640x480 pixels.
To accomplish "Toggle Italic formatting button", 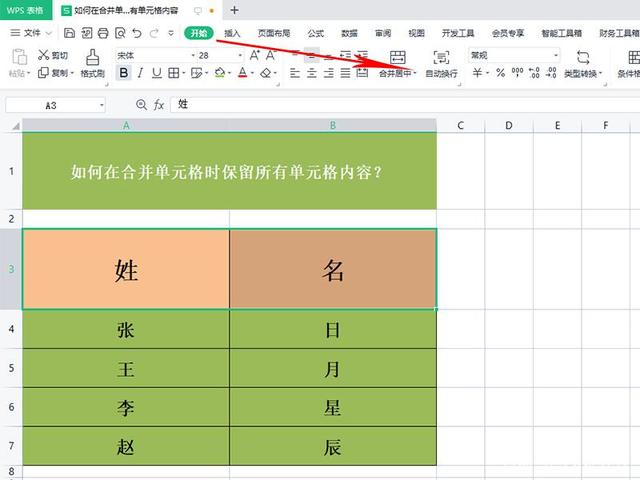I will (x=140, y=73).
